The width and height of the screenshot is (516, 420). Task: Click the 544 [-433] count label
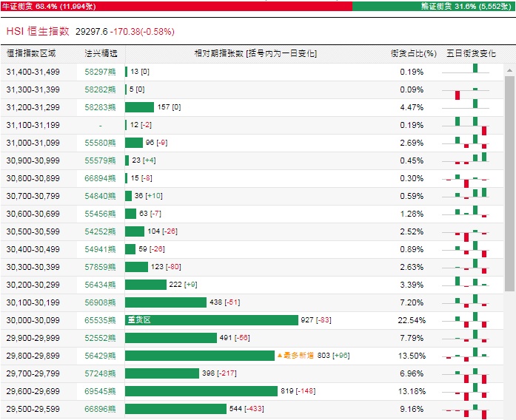(x=247, y=408)
